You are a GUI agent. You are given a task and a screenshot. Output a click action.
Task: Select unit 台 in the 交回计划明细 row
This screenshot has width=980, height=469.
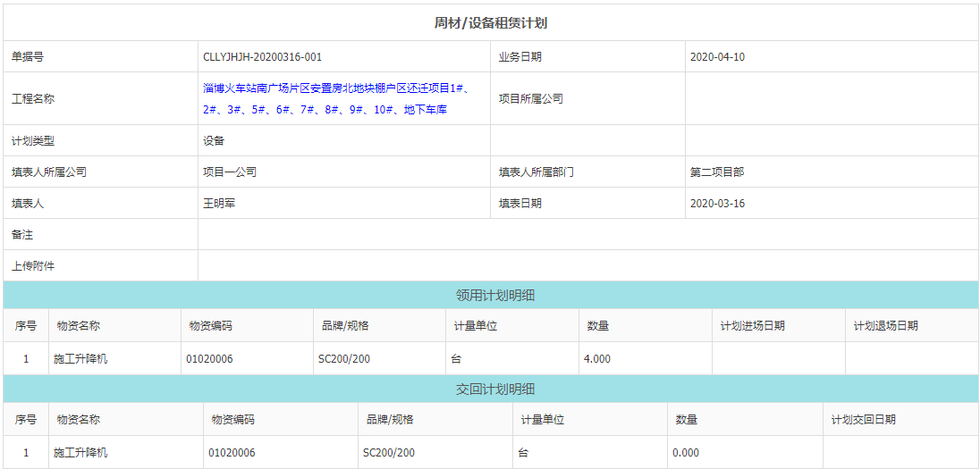523,452
